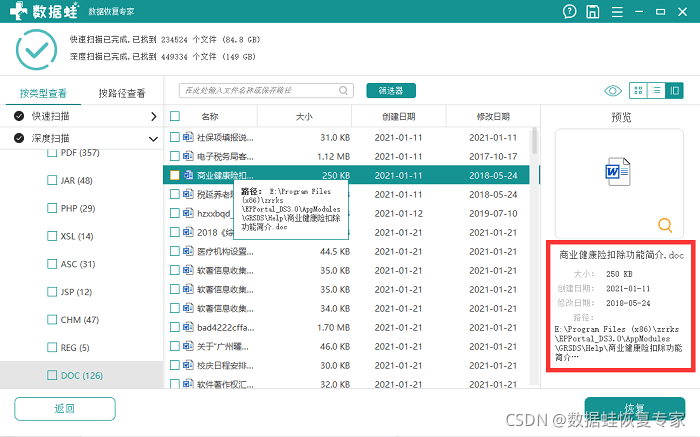Tick checkbox for 社保项填报说 file
The height and width of the screenshot is (437, 700).
[x=175, y=137]
